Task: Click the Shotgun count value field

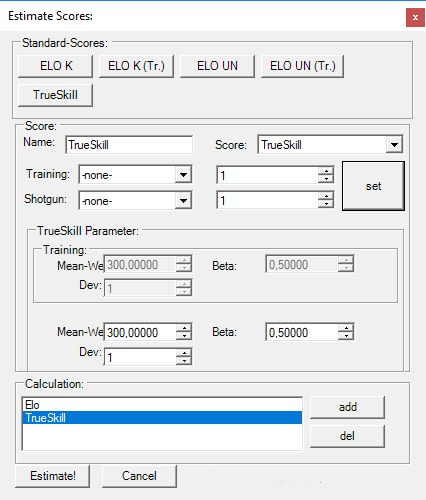Action: point(268,200)
